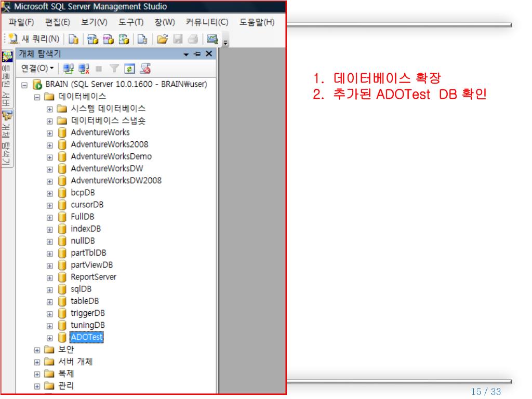Image resolution: width=532 pixels, height=399 pixels.
Task: Select the sqlDB database
Action: (x=81, y=289)
